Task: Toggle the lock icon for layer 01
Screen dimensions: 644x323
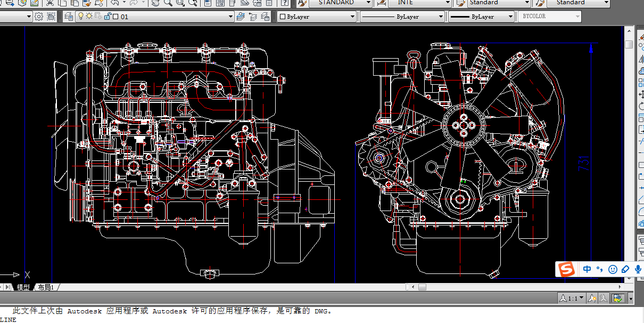Action: tap(108, 17)
